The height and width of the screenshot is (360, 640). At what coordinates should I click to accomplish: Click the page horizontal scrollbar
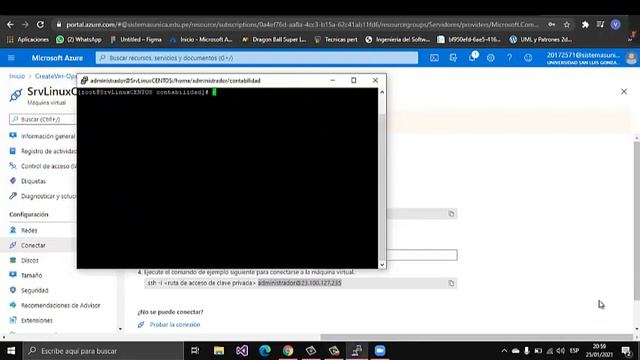click(476, 337)
